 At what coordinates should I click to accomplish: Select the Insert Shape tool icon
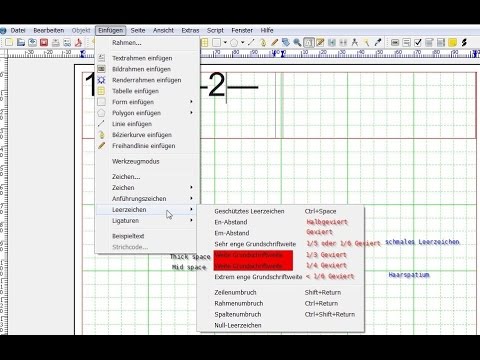coord(217,42)
